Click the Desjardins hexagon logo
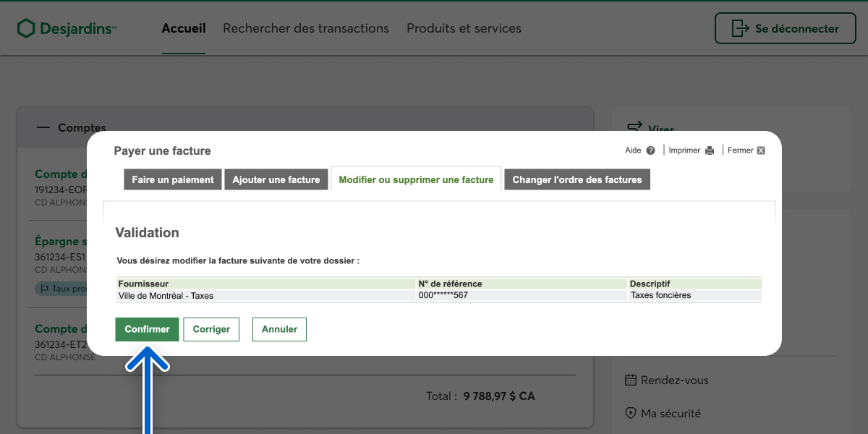The width and height of the screenshot is (868, 434). (26, 29)
